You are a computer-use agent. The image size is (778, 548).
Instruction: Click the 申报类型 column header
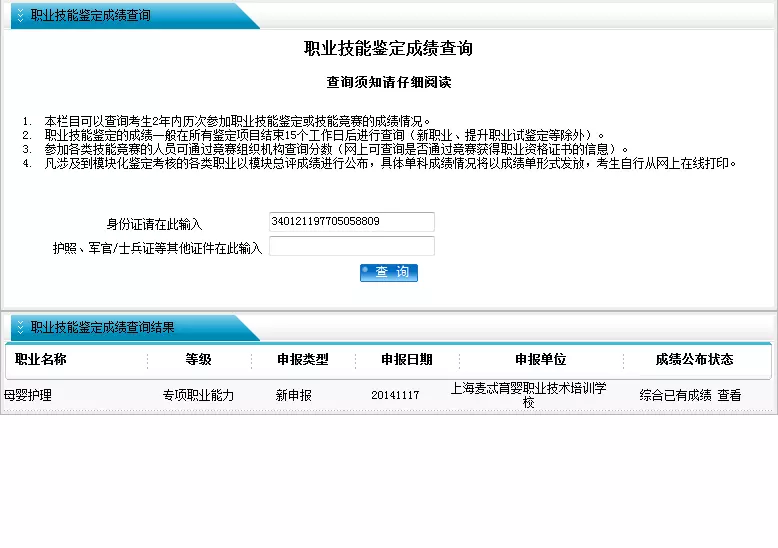click(x=303, y=359)
